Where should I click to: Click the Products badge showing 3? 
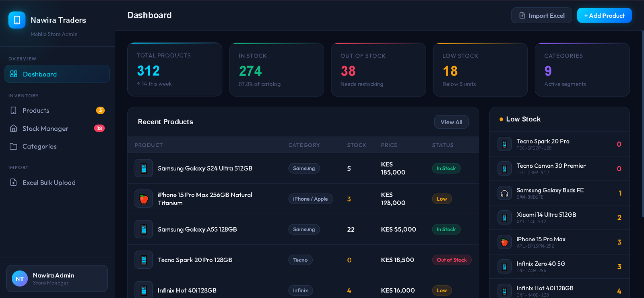[x=100, y=110]
